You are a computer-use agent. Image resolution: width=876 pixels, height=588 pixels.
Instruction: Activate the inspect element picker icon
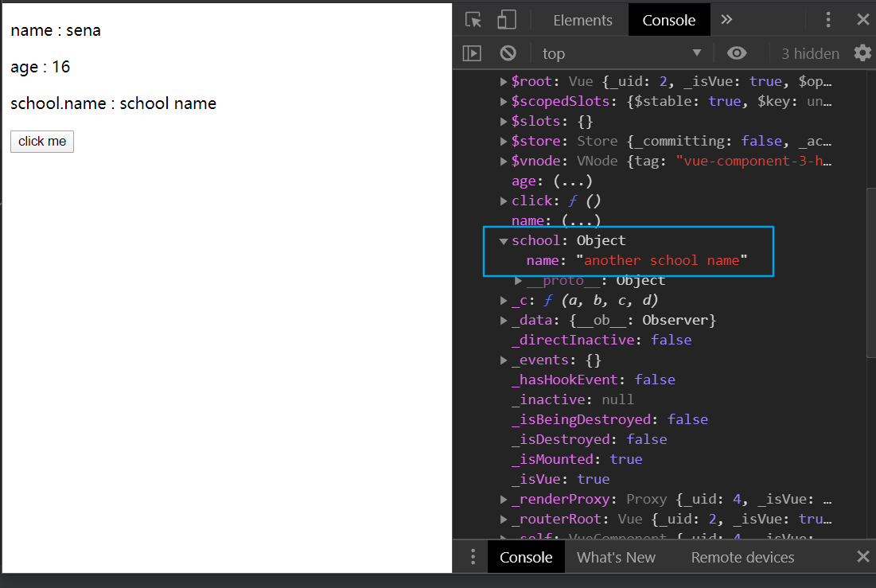click(x=473, y=20)
